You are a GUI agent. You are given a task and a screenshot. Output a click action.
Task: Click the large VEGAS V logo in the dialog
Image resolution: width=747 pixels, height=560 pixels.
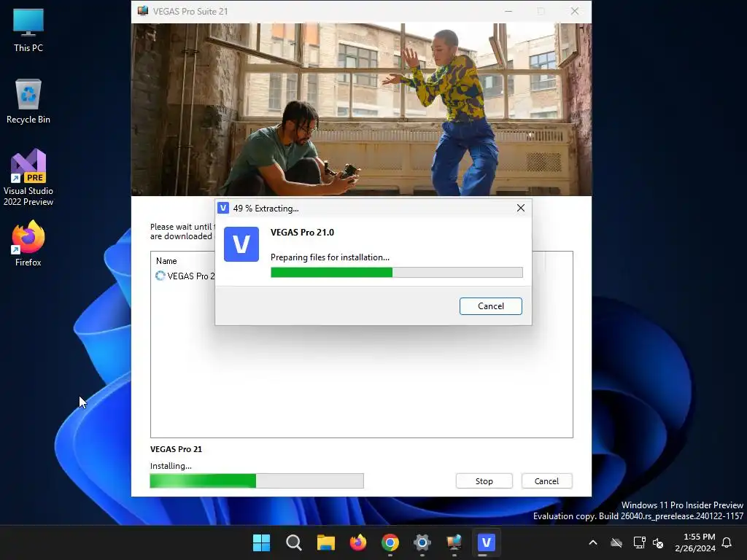241,244
